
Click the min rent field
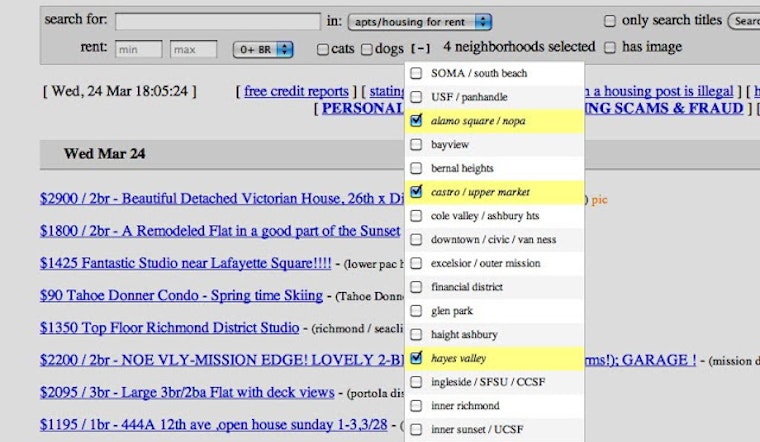click(x=138, y=49)
